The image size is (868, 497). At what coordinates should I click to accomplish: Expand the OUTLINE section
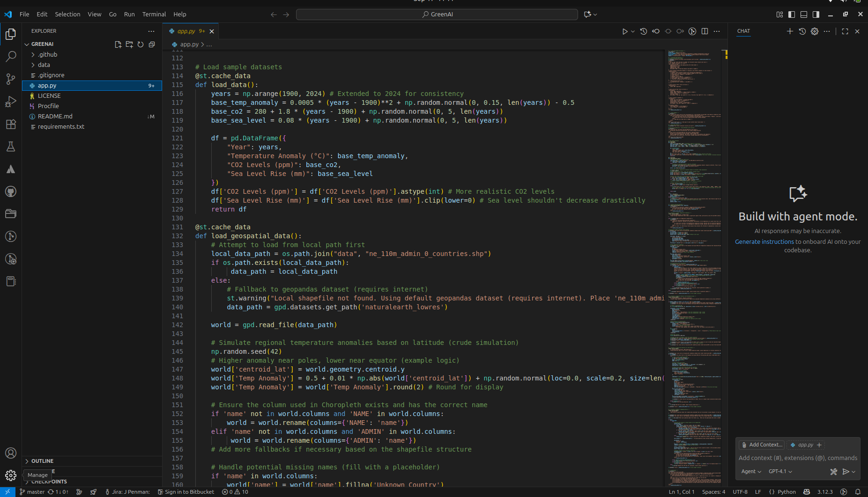tap(42, 461)
